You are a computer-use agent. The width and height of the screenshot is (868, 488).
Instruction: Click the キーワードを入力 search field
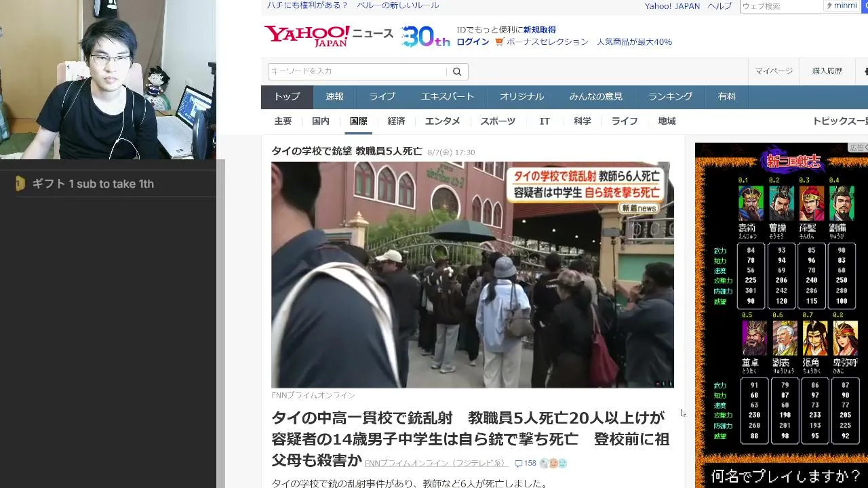(x=357, y=72)
